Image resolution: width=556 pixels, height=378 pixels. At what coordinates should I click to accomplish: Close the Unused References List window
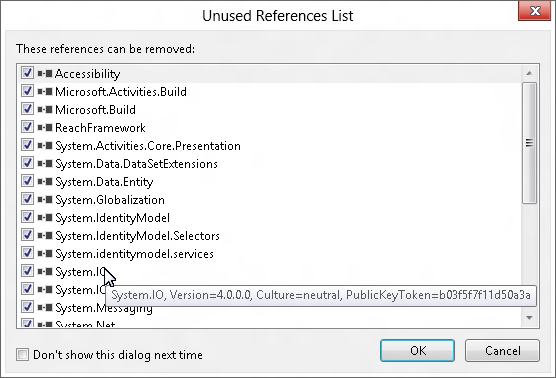(x=535, y=11)
